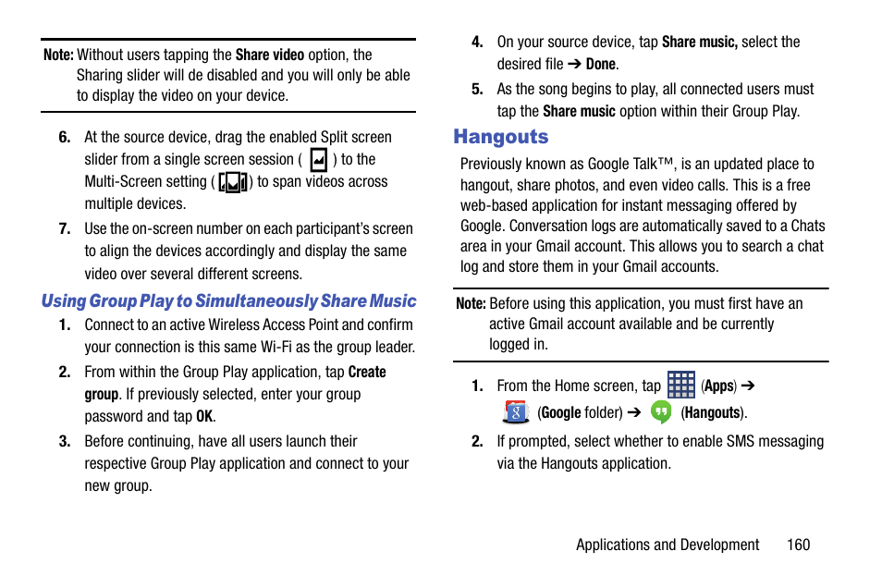
Task: Click the blue Apps grid icon
Action: (680, 385)
